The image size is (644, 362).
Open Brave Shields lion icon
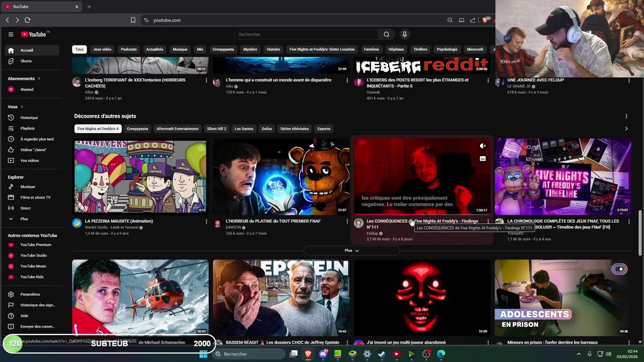pos(485,20)
